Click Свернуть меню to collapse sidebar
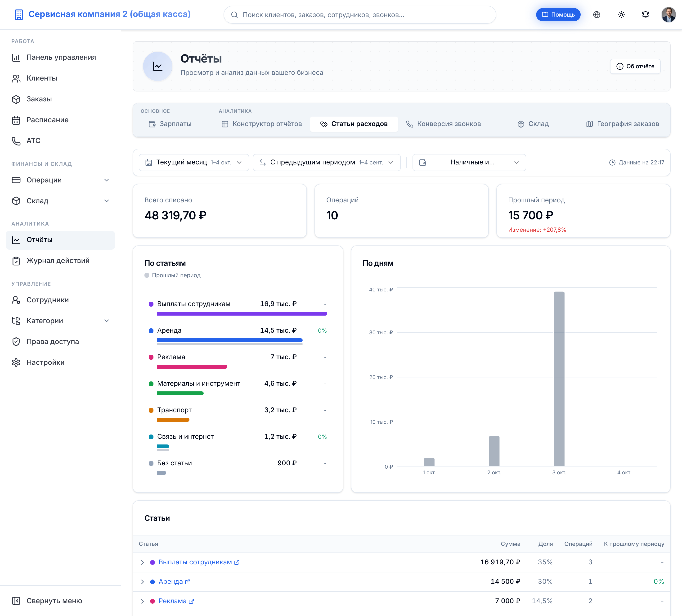 [60, 601]
